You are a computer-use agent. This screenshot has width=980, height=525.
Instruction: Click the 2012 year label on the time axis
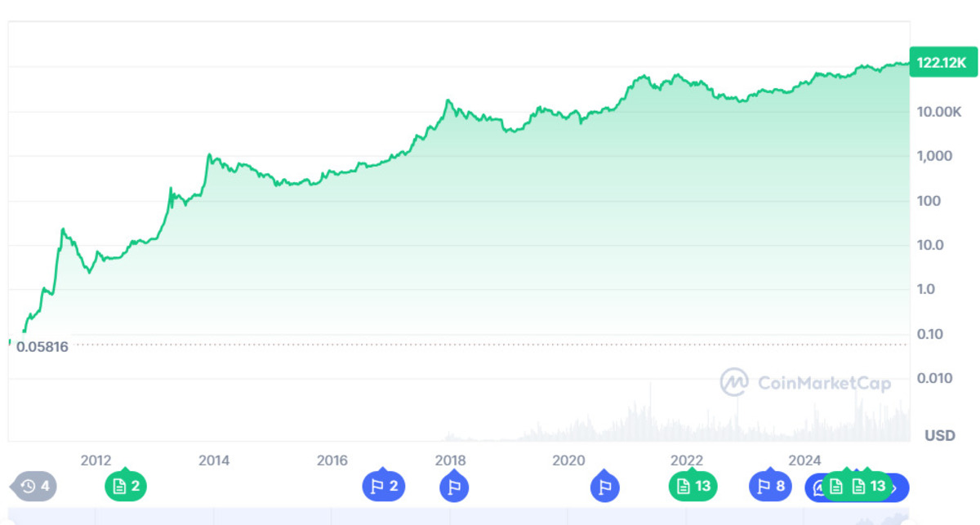pos(96,460)
